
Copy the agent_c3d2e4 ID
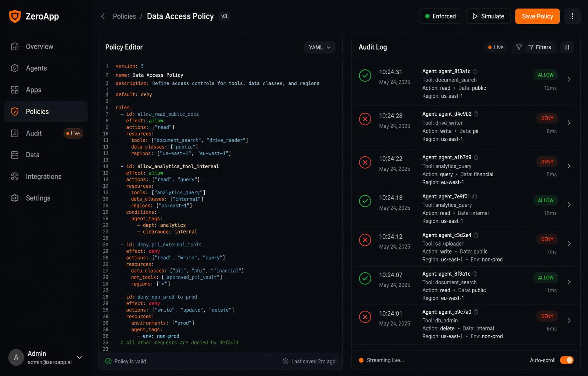coord(476,235)
